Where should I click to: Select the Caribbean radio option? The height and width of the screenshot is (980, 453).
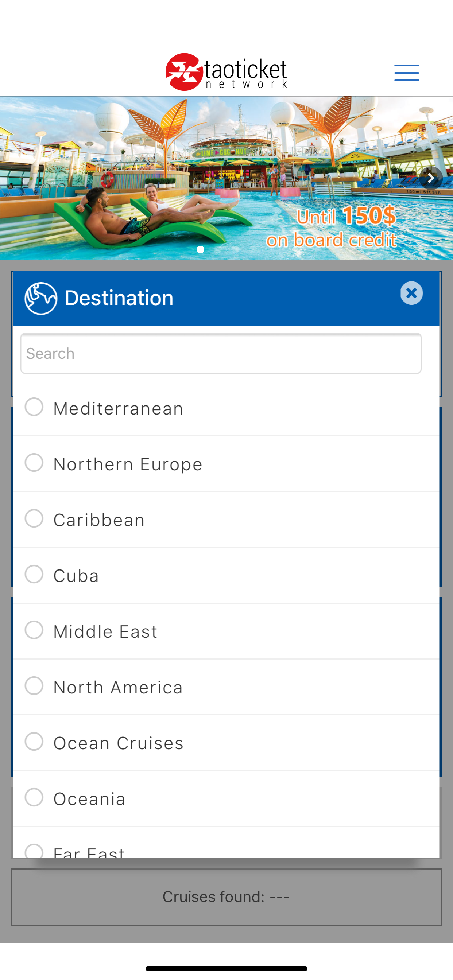click(34, 518)
